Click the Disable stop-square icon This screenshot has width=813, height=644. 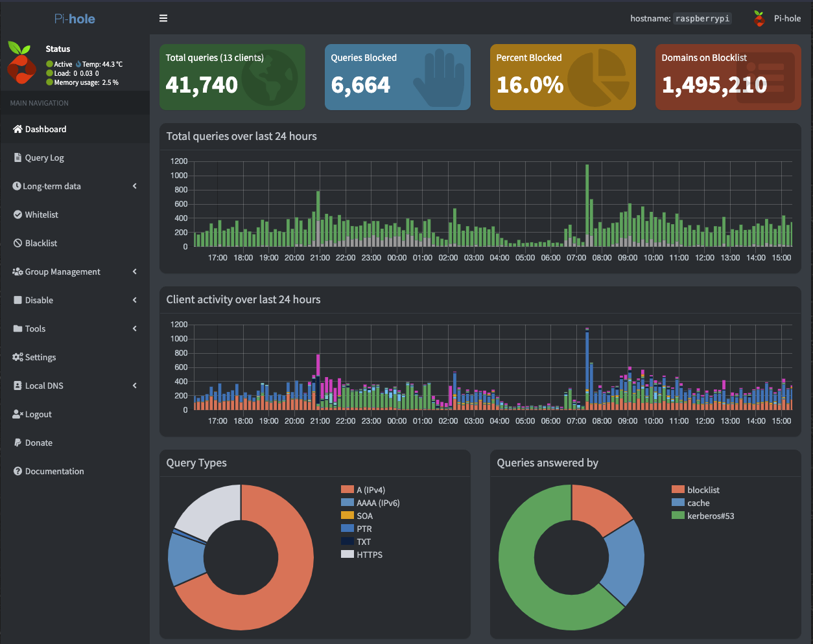(18, 300)
